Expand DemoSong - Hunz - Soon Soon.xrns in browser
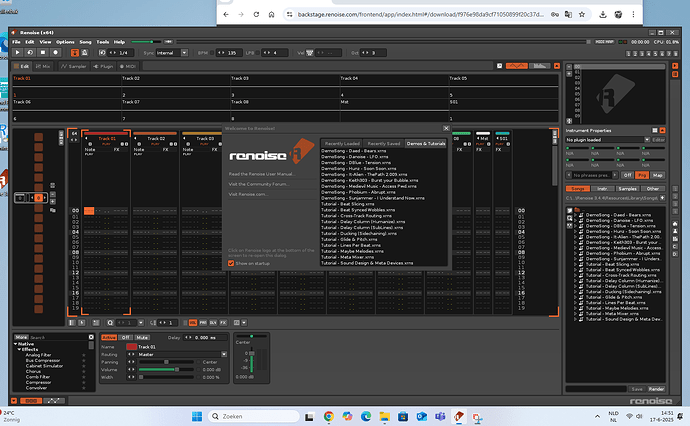Viewport: 690px width, 426px height. pyautogui.click(x=575, y=231)
